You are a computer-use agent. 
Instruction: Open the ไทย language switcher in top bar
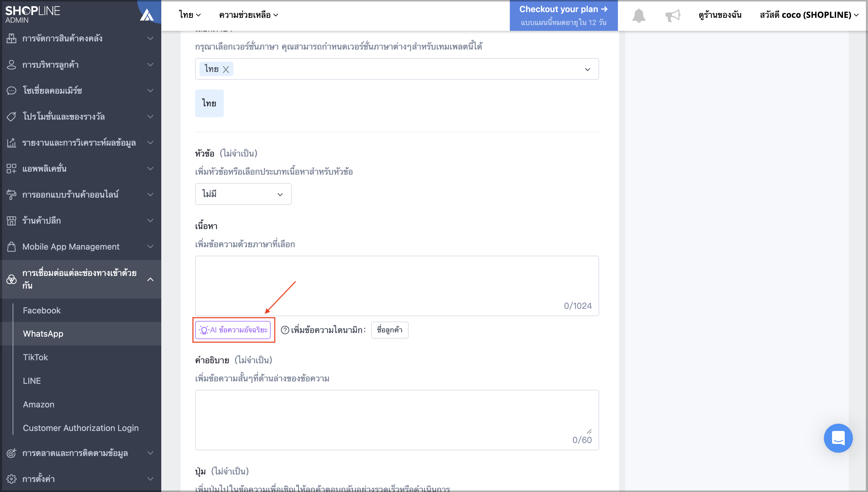coord(190,15)
